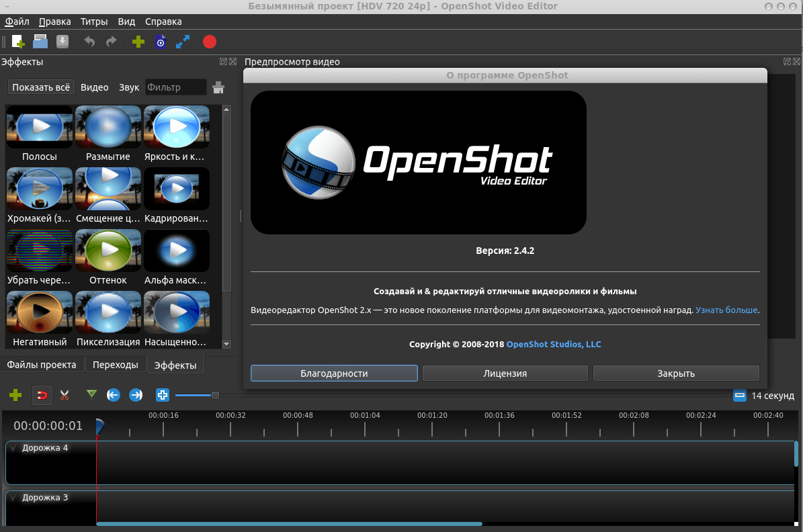
Task: Undo the last action
Action: [89, 42]
